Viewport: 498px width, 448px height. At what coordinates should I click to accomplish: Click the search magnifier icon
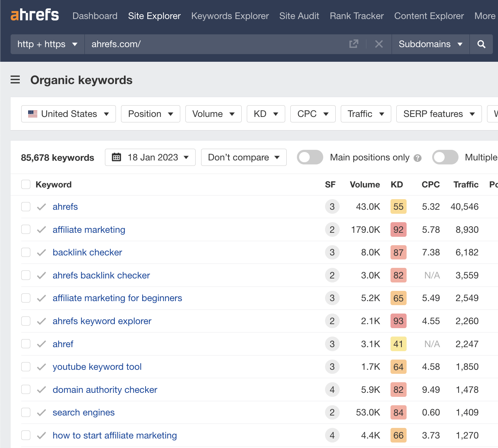481,44
